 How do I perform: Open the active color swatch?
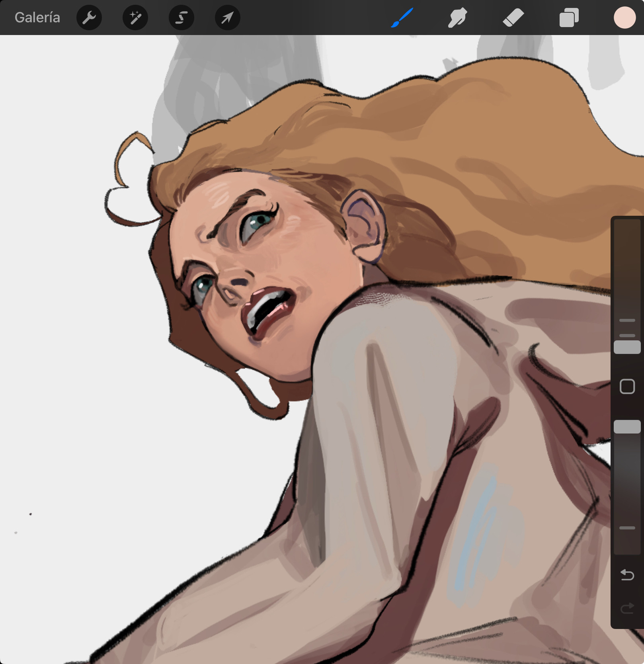coord(624,18)
